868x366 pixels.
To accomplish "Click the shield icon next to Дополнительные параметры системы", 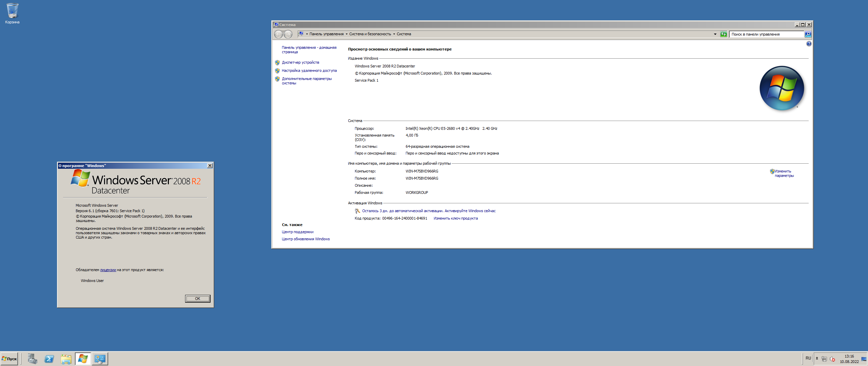I will click(277, 79).
